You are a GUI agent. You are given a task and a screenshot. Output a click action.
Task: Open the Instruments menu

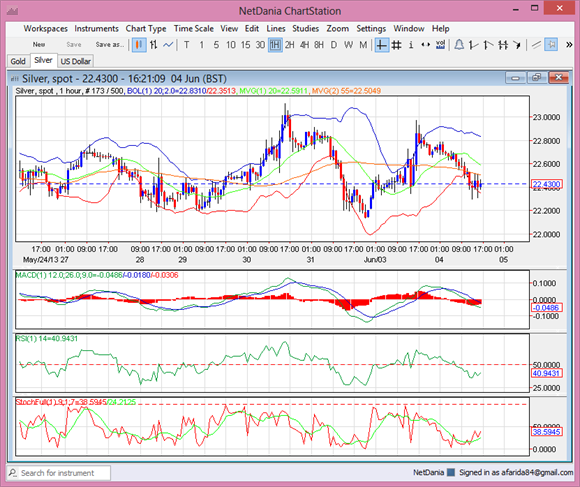tap(97, 28)
